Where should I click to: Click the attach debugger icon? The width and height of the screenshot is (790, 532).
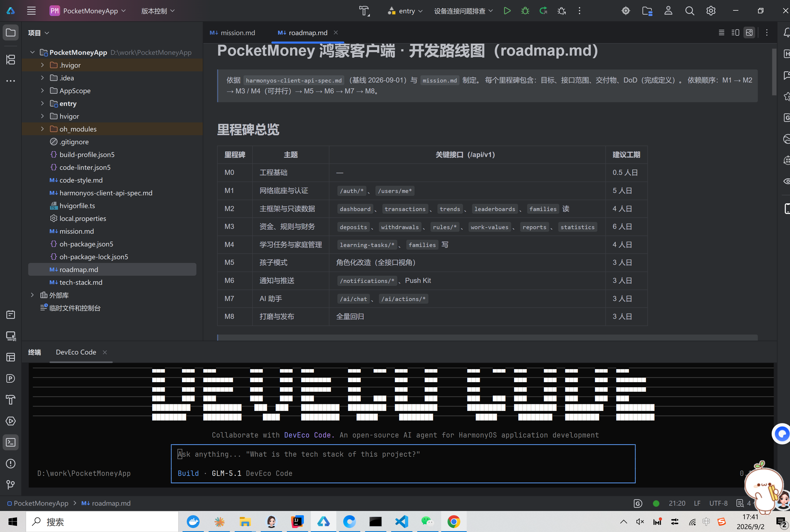[x=562, y=11]
